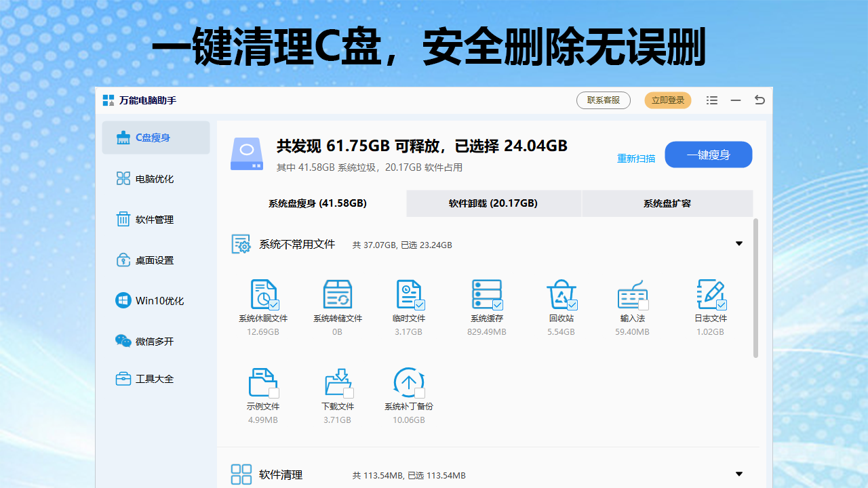Uncheck the 系统休眠文件 checkbox

click(x=274, y=305)
